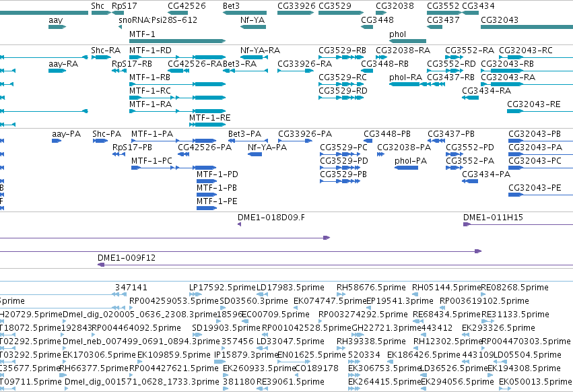Select BAC clone DME1-011H15

[518, 224]
